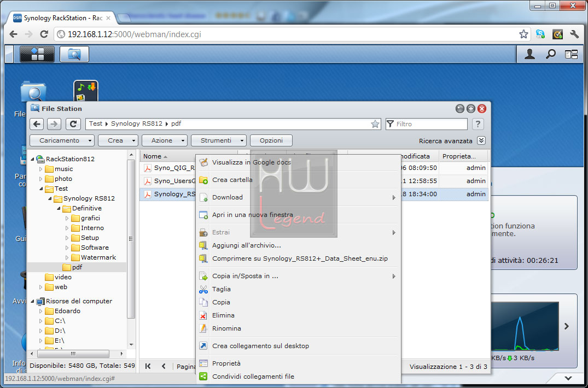
Task: Open the Strumenti dropdown button
Action: click(x=219, y=140)
